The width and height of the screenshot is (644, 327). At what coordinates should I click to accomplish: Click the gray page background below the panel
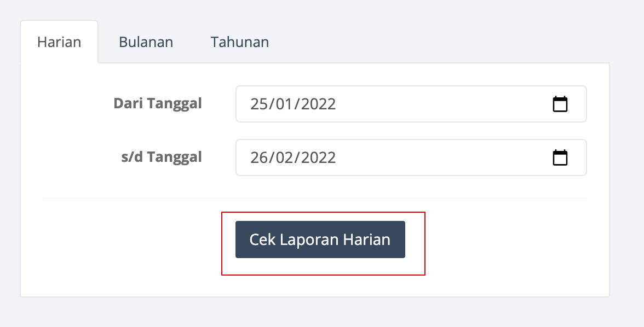tap(315, 313)
